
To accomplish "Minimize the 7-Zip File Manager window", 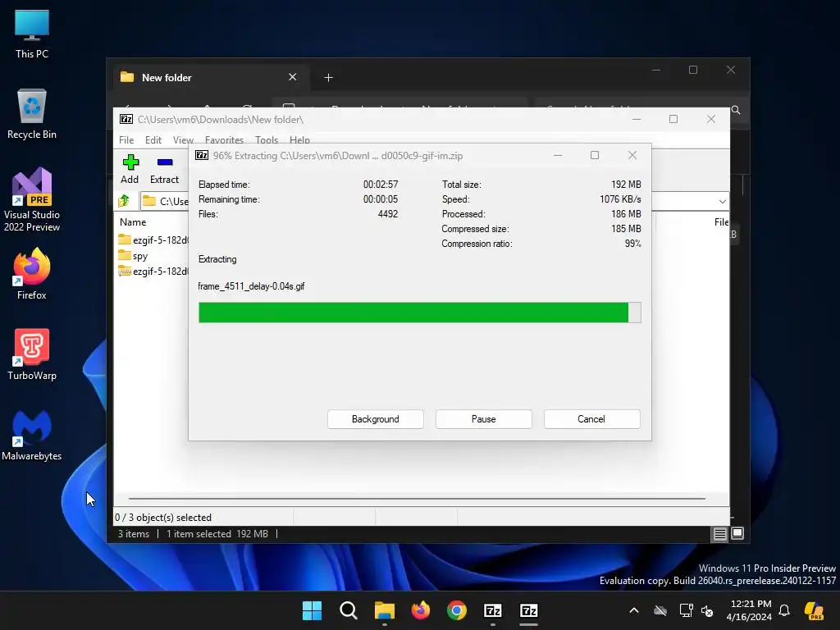I will pyautogui.click(x=637, y=119).
